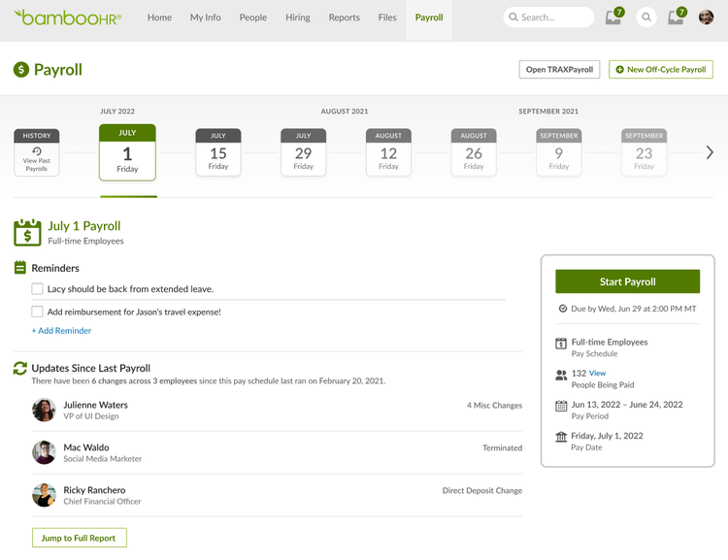
Task: Click into the Search input field
Action: pos(548,17)
